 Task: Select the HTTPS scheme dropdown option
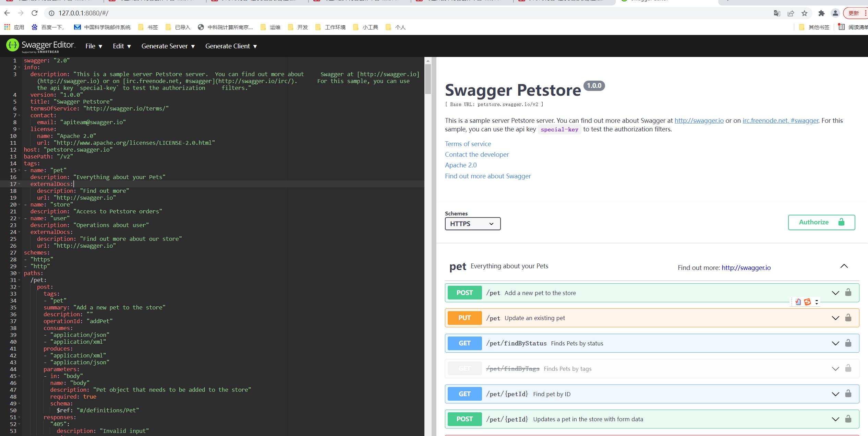pos(471,223)
